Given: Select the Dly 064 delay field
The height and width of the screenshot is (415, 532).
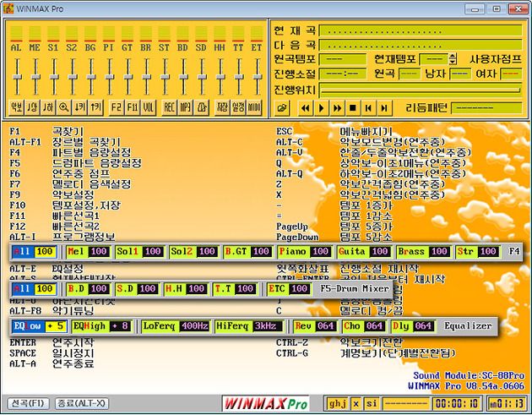Looking at the screenshot, I should point(413,326).
